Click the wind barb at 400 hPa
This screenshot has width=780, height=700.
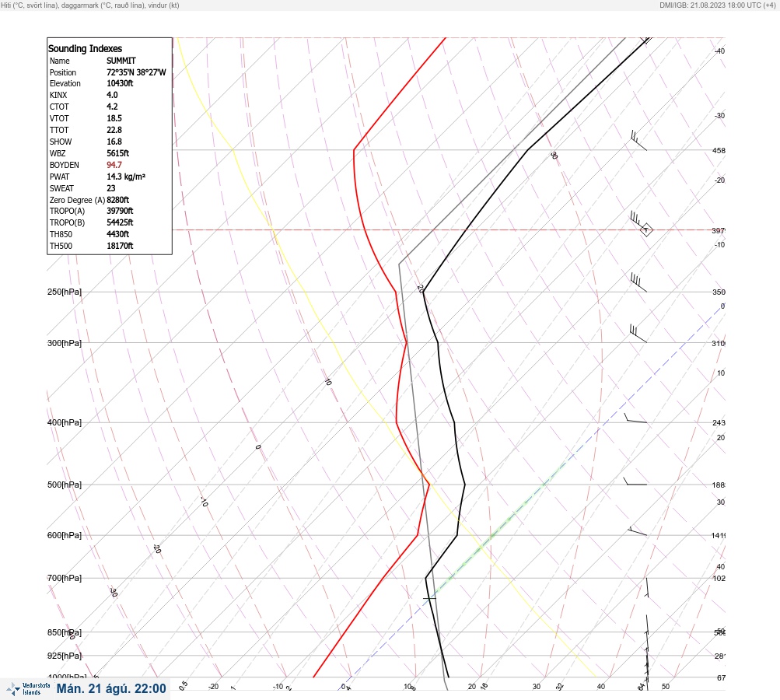tap(635, 418)
